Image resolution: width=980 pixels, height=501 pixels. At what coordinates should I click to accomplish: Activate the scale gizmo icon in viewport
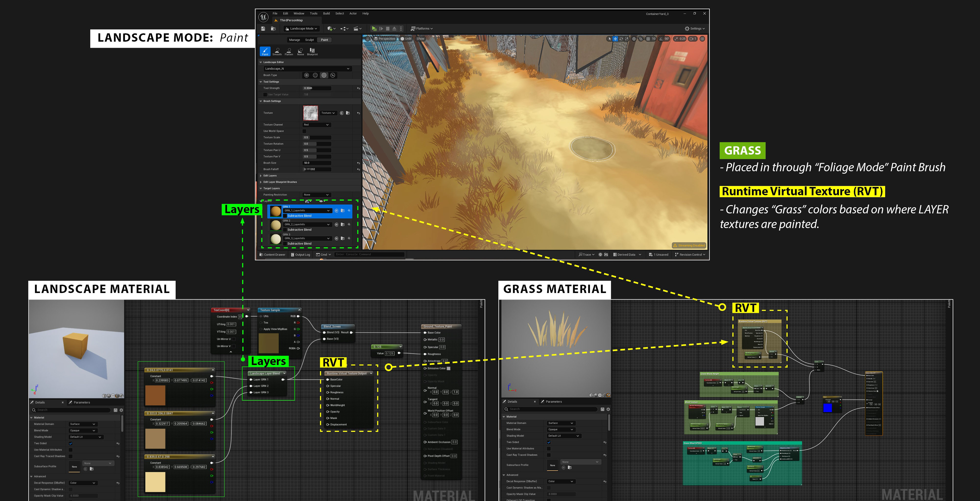click(x=627, y=39)
